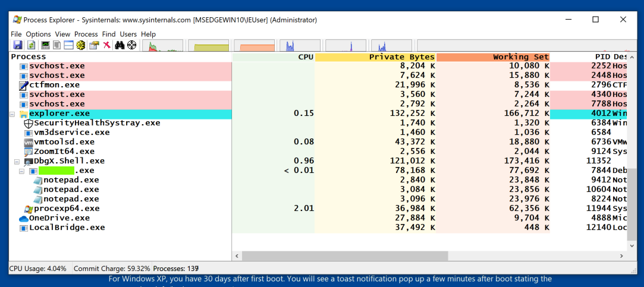Click the yellow gear toolbar icon
The height and width of the screenshot is (287, 644).
point(81,45)
